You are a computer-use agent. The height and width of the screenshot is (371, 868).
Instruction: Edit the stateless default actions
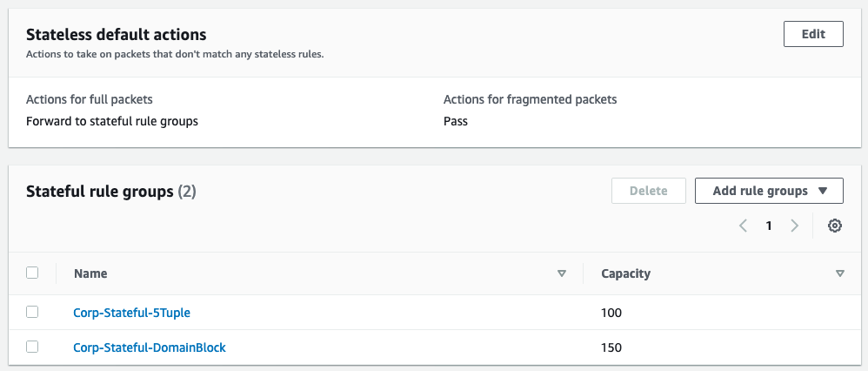tap(813, 34)
